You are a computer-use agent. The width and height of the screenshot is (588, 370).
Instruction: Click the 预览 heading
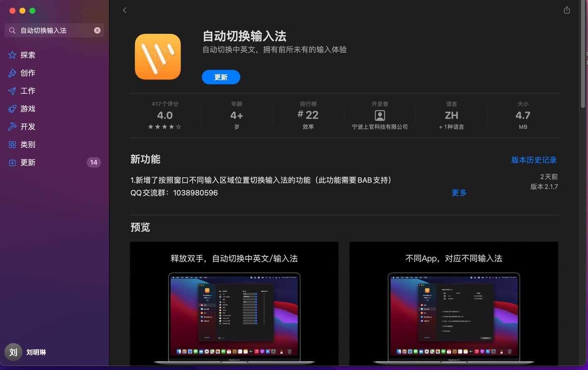coord(140,227)
